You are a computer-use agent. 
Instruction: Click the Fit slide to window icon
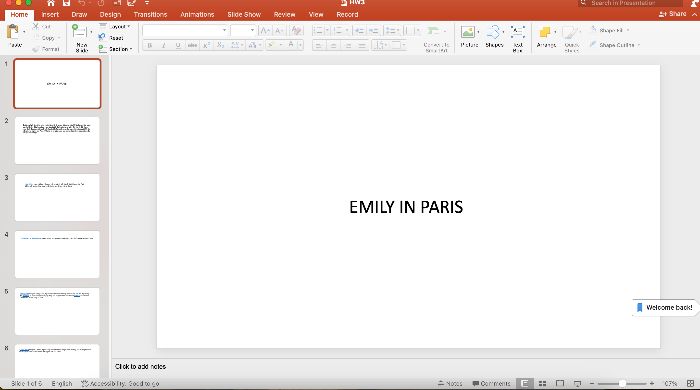click(x=690, y=383)
